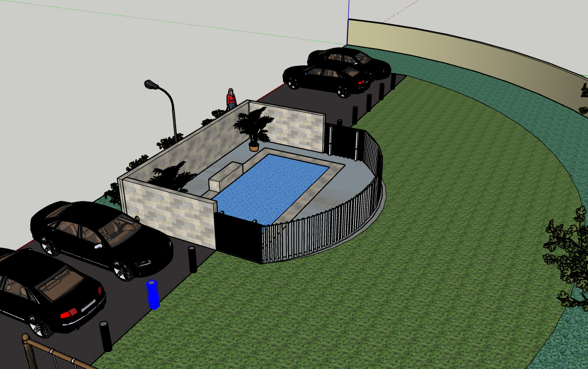Click the woman in red figure
The width and height of the screenshot is (588, 369).
coord(231,99)
